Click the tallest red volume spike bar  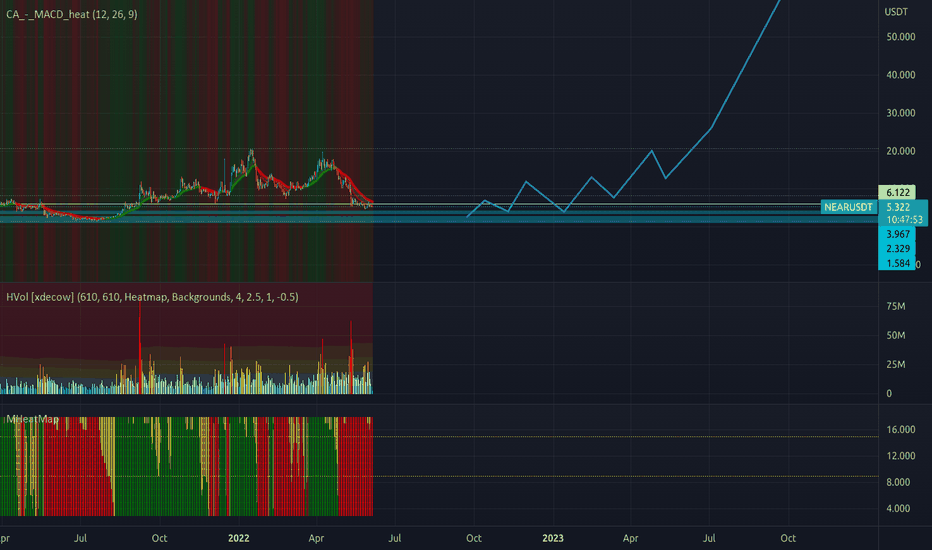(140, 347)
